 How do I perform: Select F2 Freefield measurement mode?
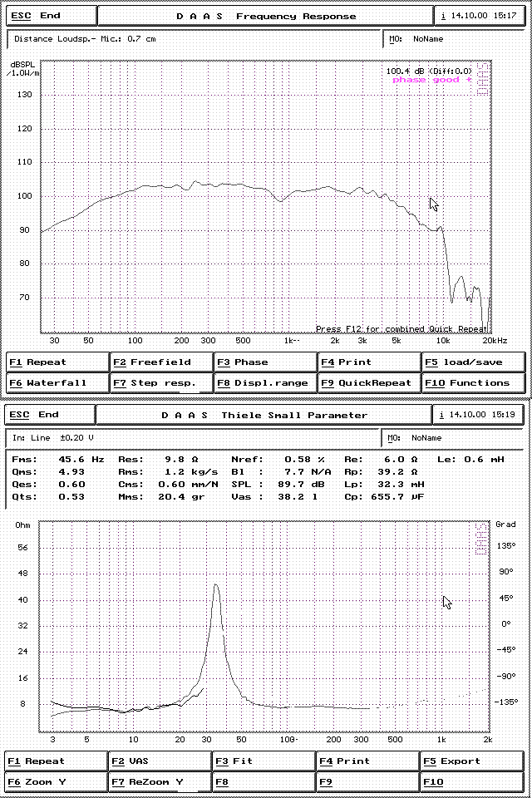click(x=161, y=362)
